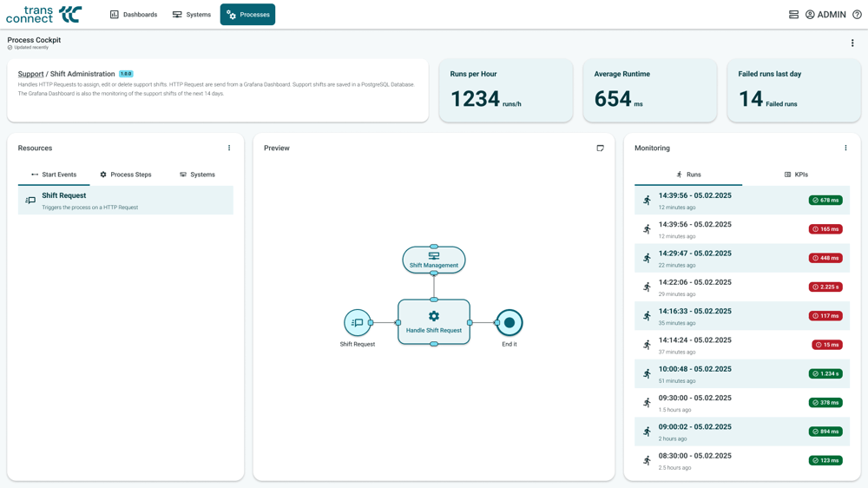This screenshot has height=488, width=868.
Task: Click the server list icon next to ADMIN
Action: pos(793,15)
